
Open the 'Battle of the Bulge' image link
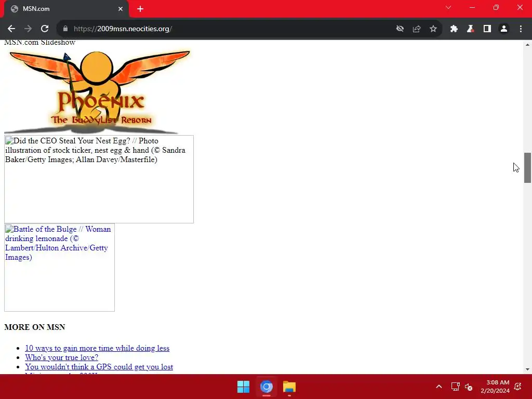coord(59,268)
